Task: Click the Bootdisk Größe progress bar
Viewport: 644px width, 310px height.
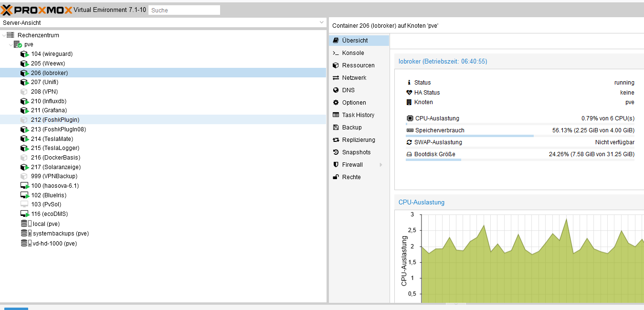Action: point(520,160)
